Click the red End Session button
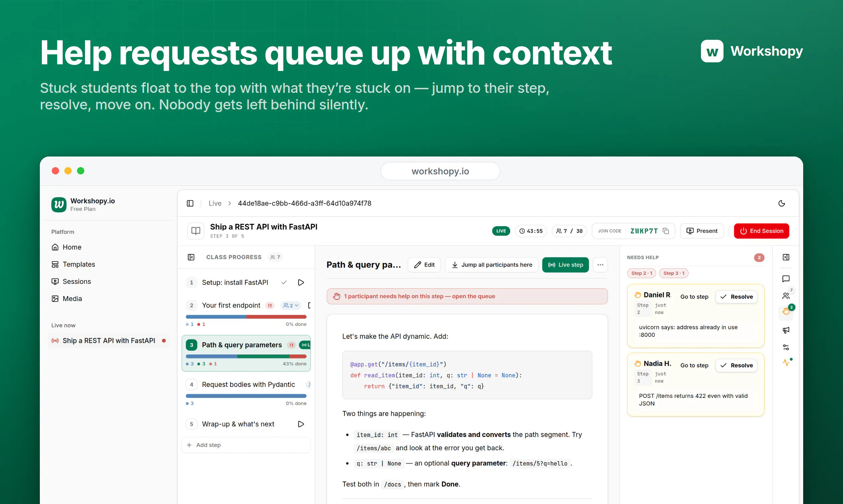Screen dimensions: 843x504 (x=761, y=231)
